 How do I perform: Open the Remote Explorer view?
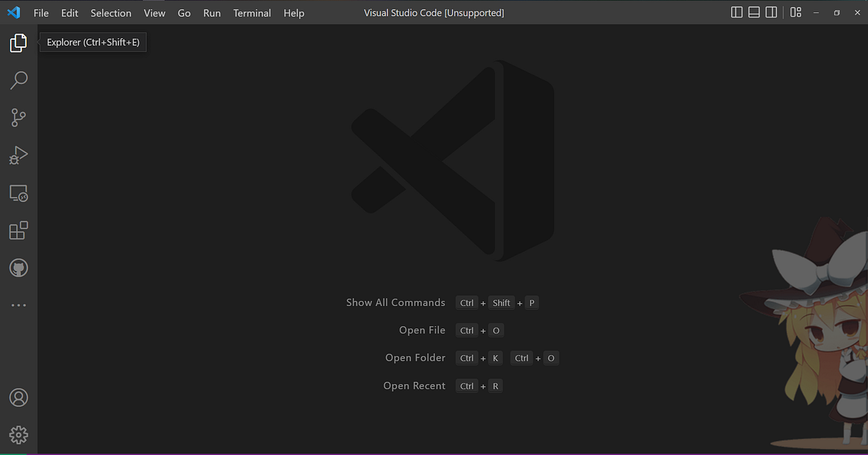pyautogui.click(x=18, y=192)
